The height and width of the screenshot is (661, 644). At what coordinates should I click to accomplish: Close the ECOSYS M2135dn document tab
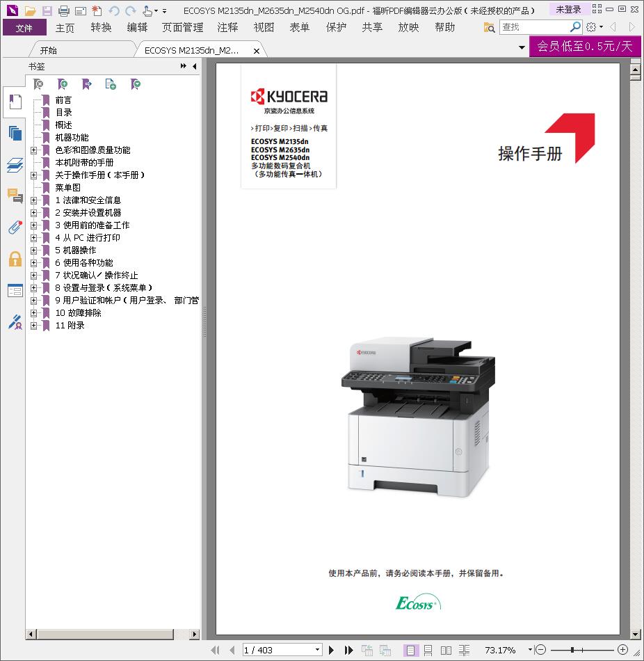[256, 51]
